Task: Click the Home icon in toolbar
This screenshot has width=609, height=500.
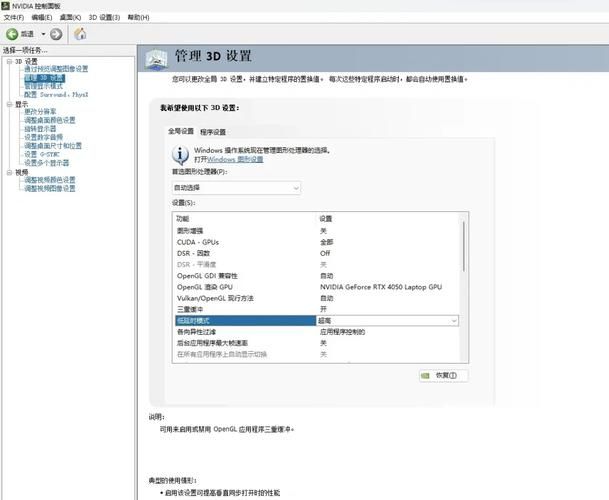Action: [80, 34]
